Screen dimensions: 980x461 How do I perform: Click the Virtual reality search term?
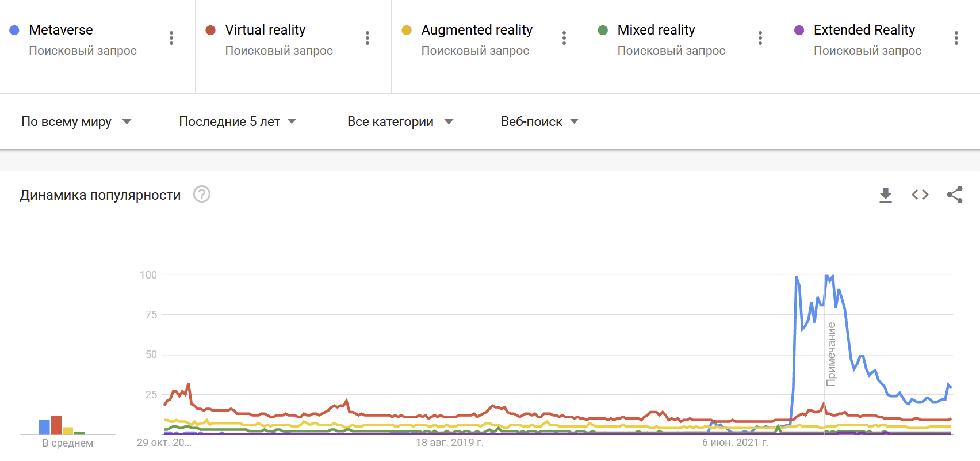[265, 30]
